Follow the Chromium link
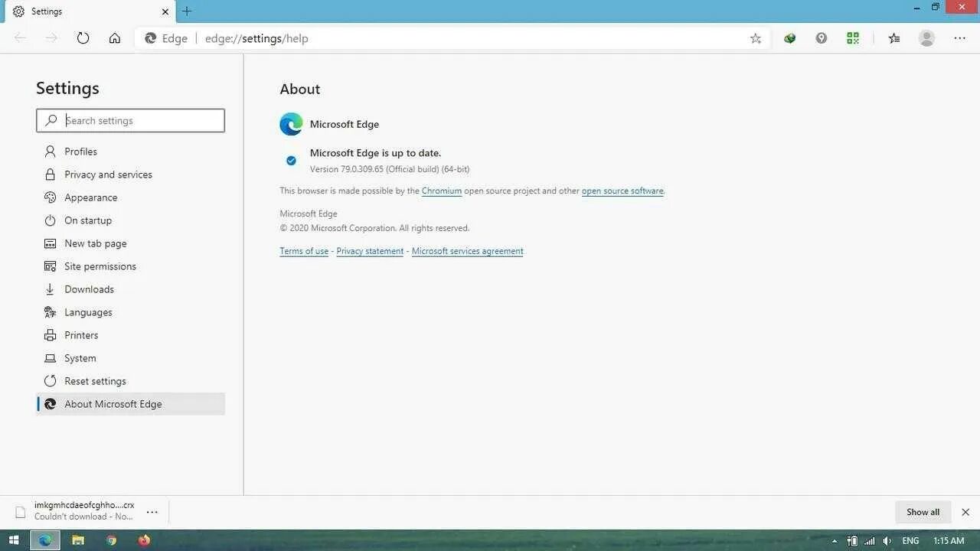This screenshot has width=980, height=551. point(441,191)
